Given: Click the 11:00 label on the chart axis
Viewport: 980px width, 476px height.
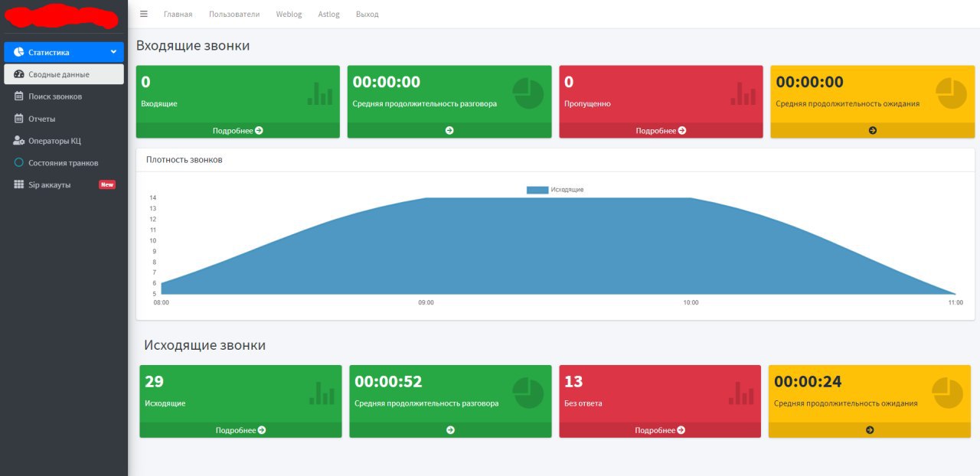Looking at the screenshot, I should 955,303.
